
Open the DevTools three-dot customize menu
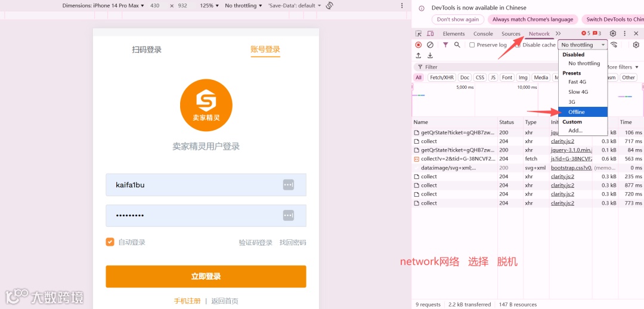(625, 33)
